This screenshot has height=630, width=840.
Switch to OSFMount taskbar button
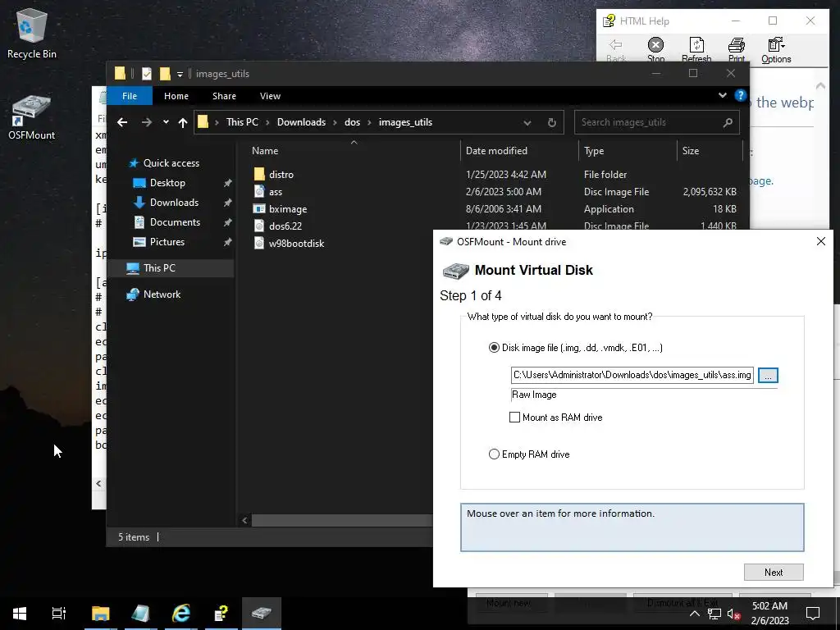[262, 614]
